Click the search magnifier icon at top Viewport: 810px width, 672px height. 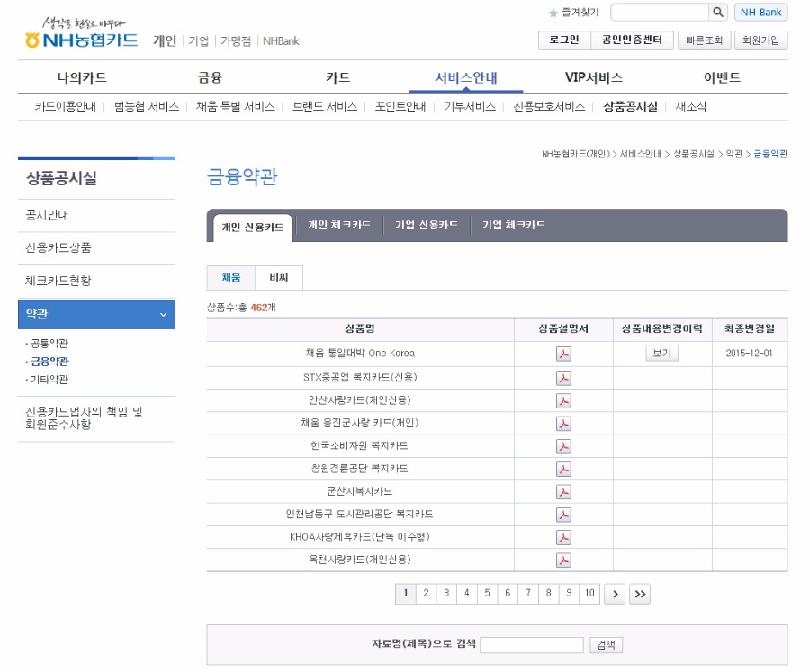718,13
